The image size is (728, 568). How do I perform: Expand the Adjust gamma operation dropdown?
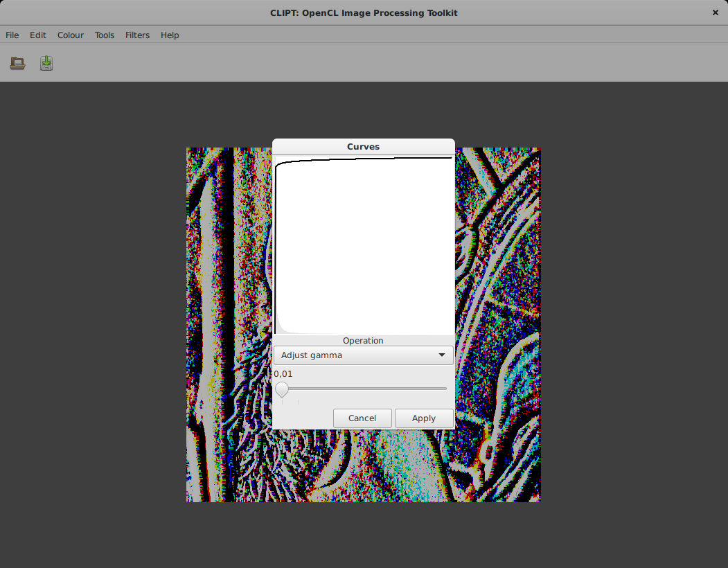[363, 355]
